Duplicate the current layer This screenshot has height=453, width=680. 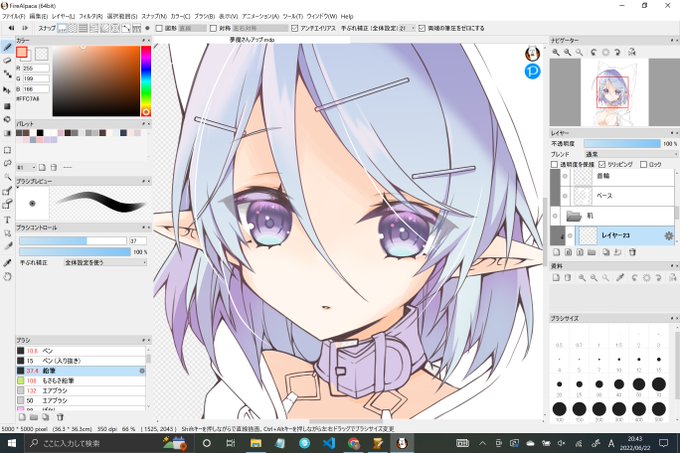[606, 252]
